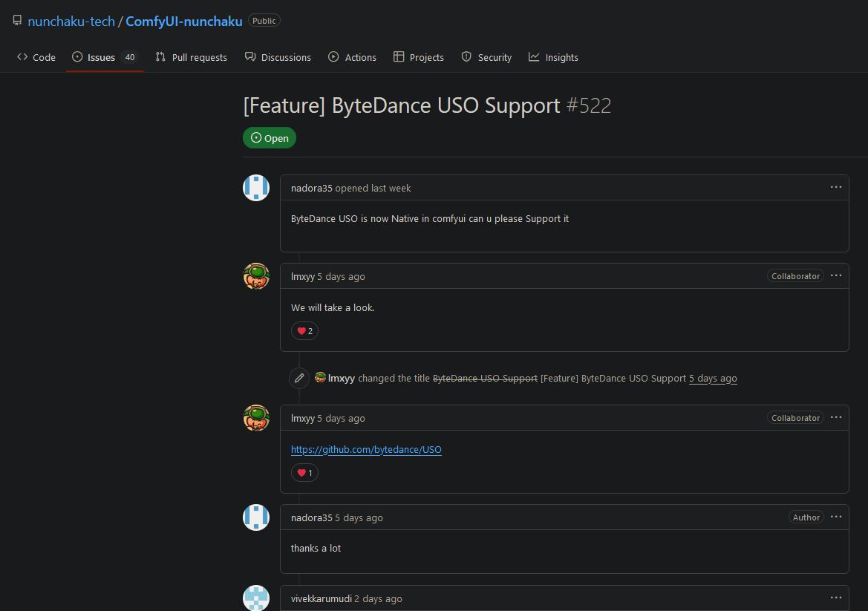Click the pencil title-change event icon

pyautogui.click(x=299, y=378)
